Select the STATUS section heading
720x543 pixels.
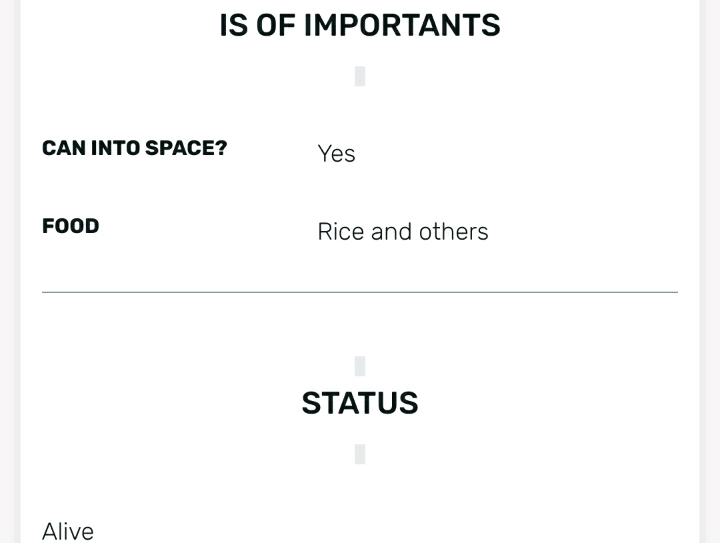(360, 403)
